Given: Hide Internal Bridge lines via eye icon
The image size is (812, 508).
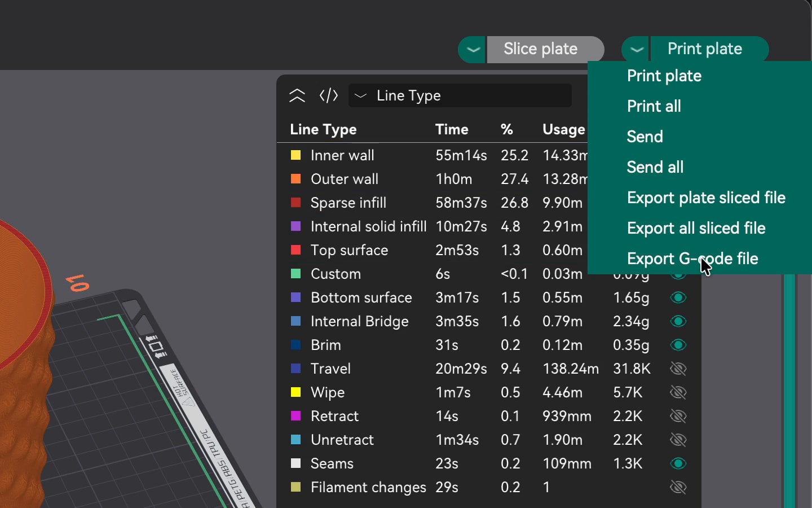Looking at the screenshot, I should (x=678, y=321).
